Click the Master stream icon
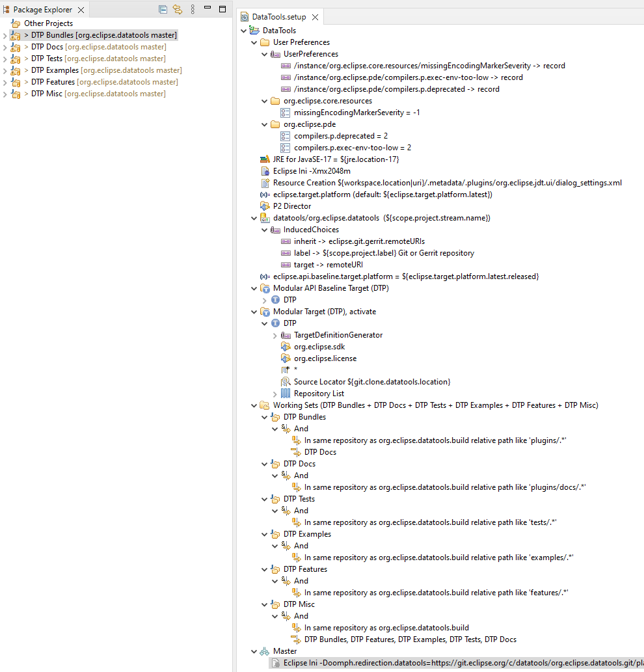Viewport: 644px width, 672px height. pos(265,651)
